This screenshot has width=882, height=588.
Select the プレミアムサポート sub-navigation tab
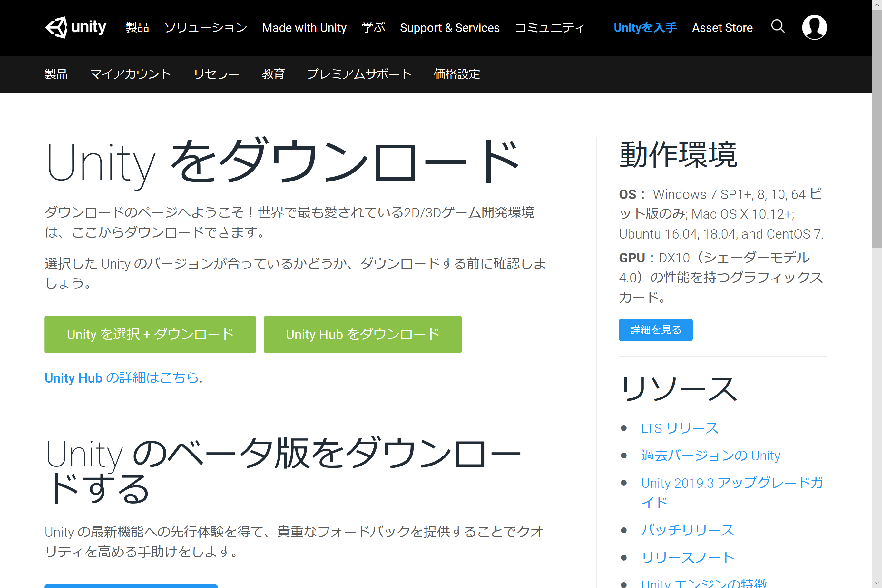tap(359, 74)
